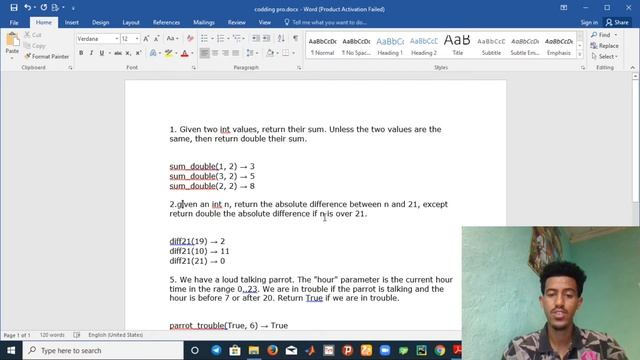The image size is (640, 360).
Task: Sort the selected paragraphs
Action: pos(281,39)
